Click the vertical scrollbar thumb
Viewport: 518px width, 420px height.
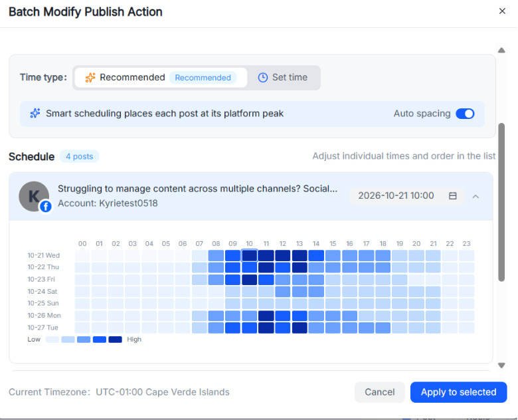point(501,203)
